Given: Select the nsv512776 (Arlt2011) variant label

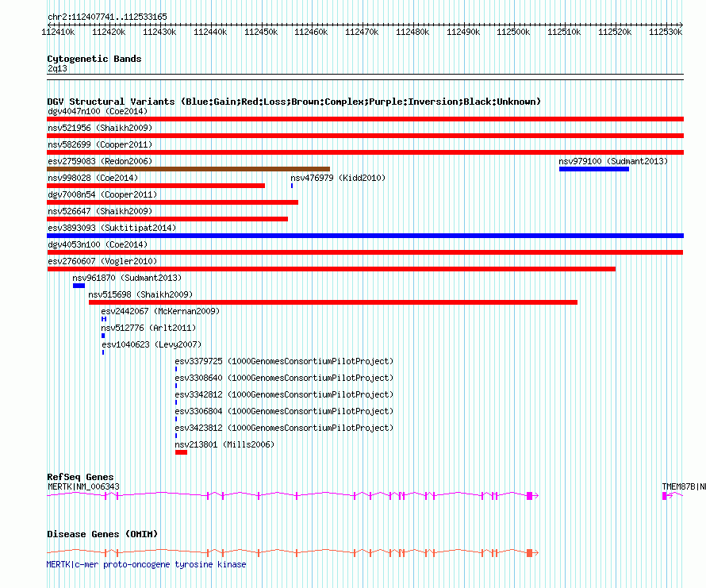Looking at the screenshot, I should (x=148, y=328).
